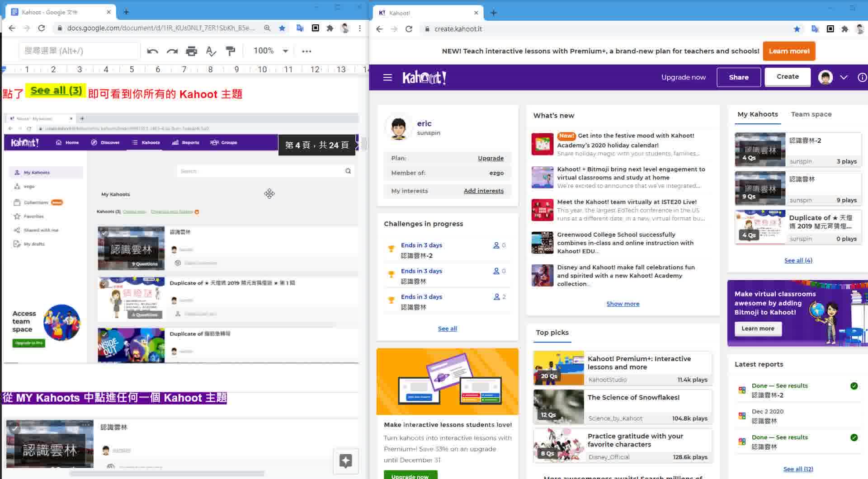
Task: Click Redo icon in Google Docs toolbar
Action: tap(172, 51)
